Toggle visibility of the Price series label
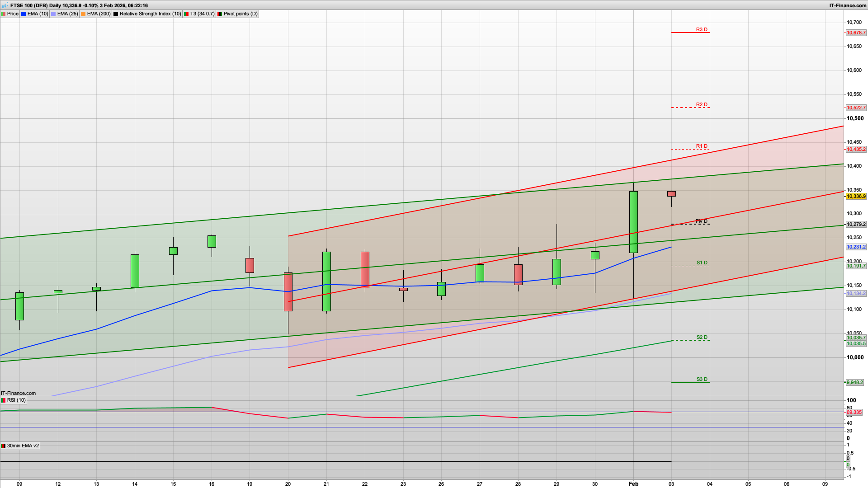The image size is (868, 488). 13,14
